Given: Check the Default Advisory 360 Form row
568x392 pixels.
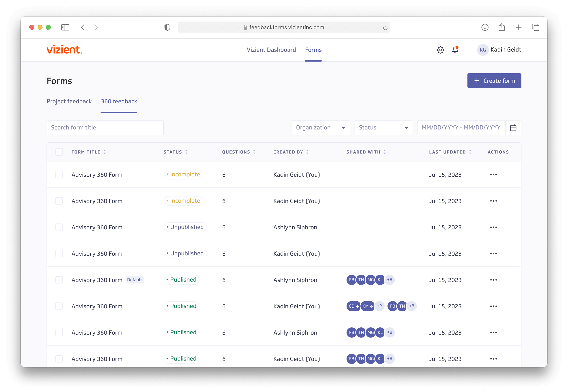Looking at the screenshot, I should tap(59, 280).
